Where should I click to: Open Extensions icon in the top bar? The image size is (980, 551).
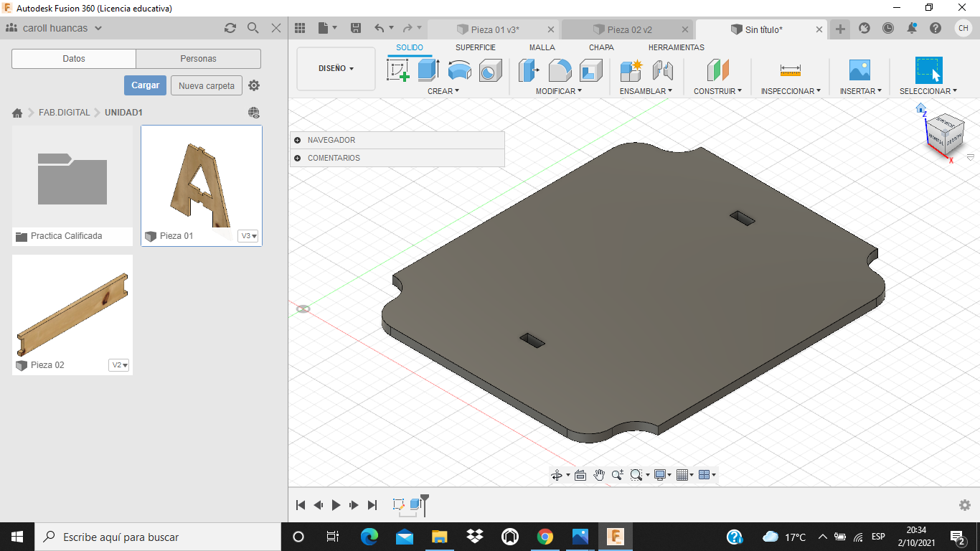[864, 28]
